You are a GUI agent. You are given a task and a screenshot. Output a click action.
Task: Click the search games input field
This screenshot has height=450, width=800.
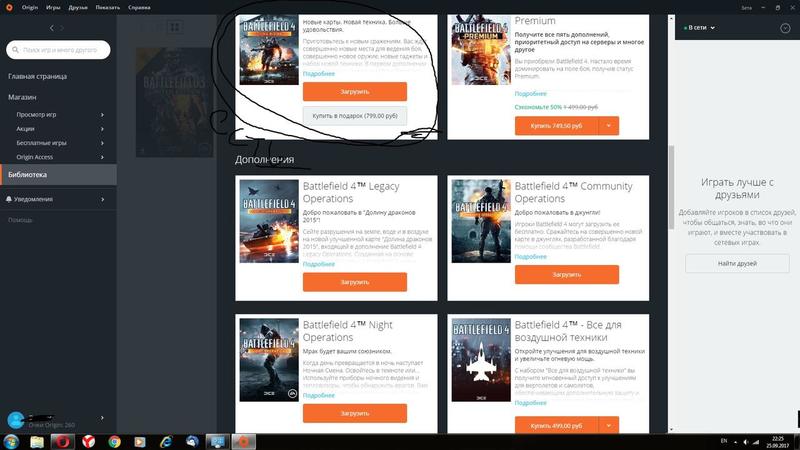coord(58,50)
